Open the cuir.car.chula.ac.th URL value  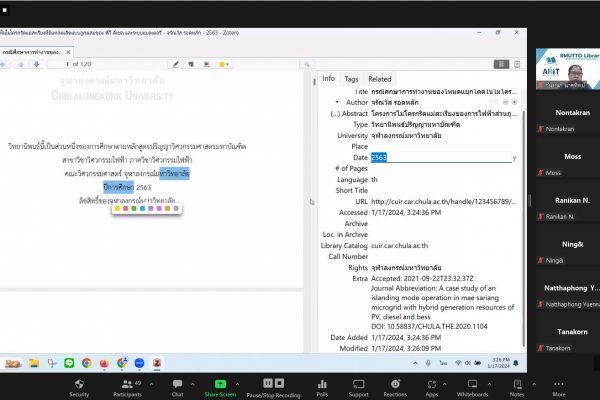pos(443,201)
